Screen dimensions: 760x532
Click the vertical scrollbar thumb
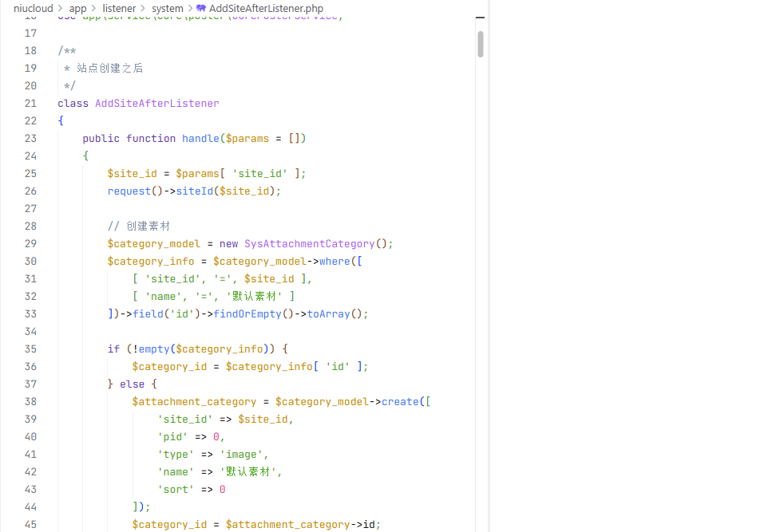click(481, 44)
